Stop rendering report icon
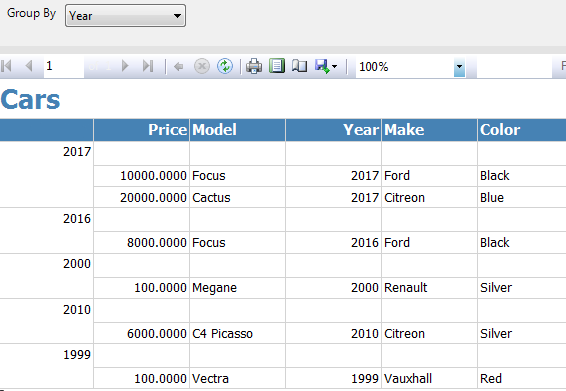 click(x=202, y=66)
